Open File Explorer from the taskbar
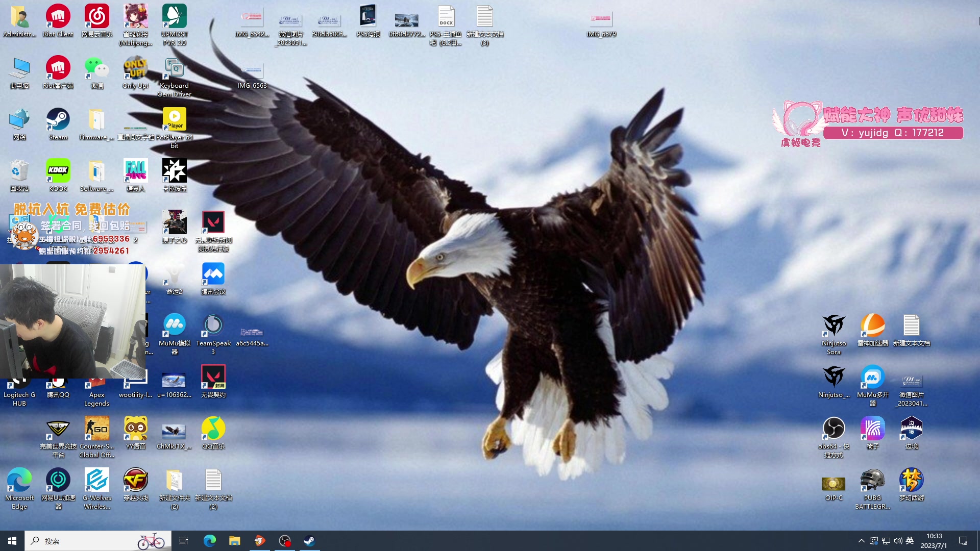Image resolution: width=980 pixels, height=551 pixels. coord(234,541)
